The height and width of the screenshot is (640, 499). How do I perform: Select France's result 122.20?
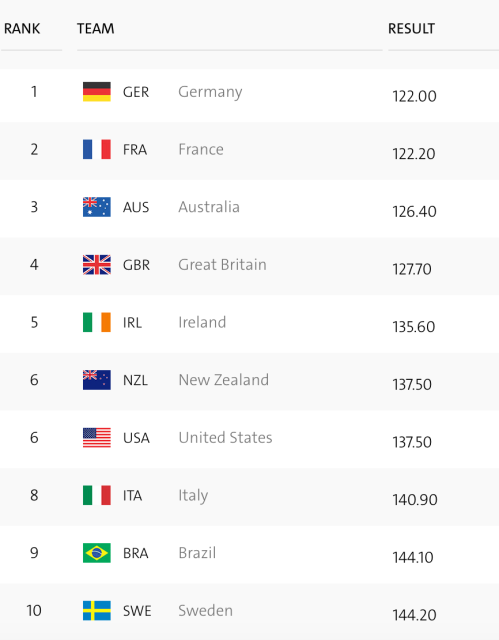tap(414, 154)
